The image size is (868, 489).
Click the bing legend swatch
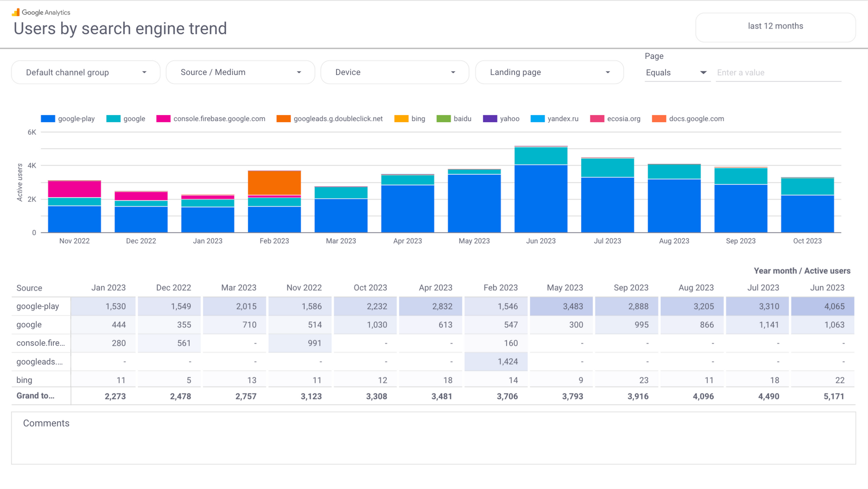pyautogui.click(x=401, y=119)
